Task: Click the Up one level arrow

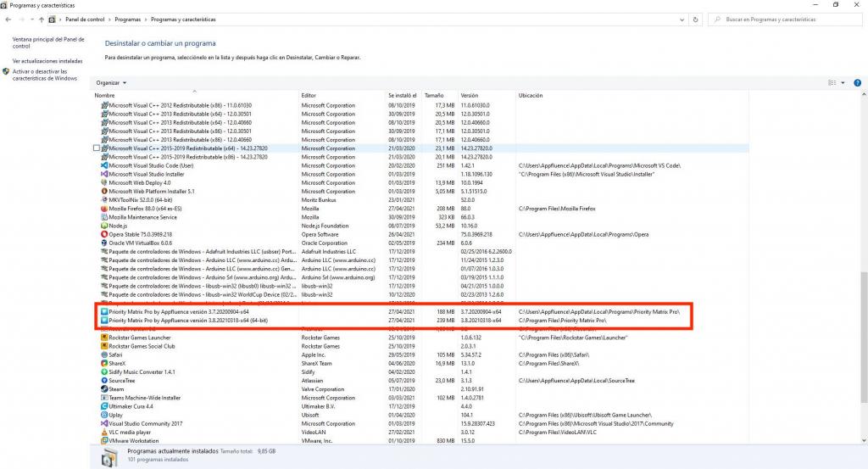Action: 42,20
